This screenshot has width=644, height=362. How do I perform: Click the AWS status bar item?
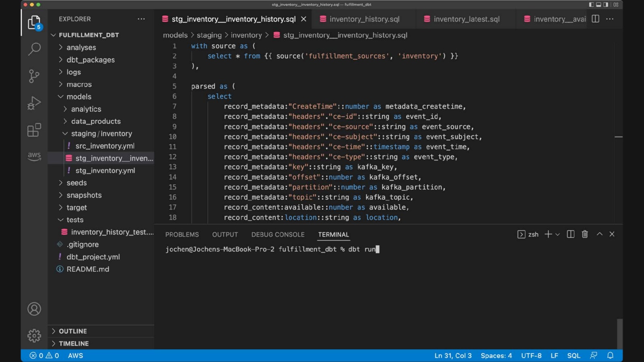(x=75, y=356)
